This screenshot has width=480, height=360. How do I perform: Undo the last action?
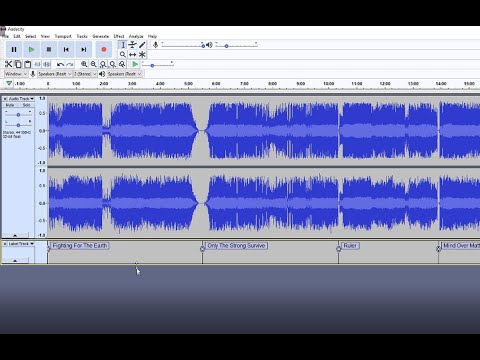pos(60,64)
